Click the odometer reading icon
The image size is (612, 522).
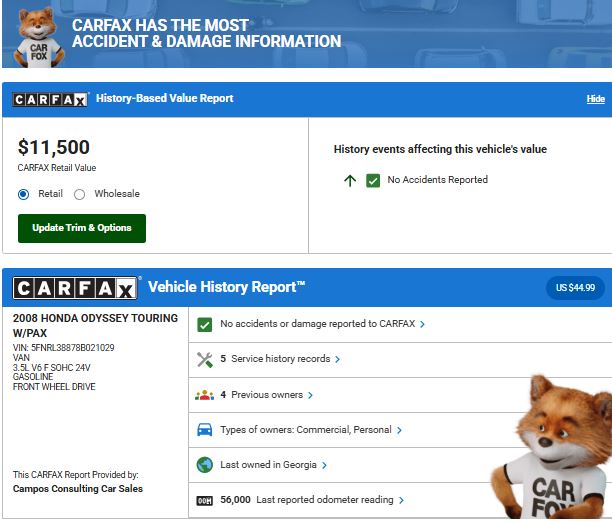(x=205, y=501)
